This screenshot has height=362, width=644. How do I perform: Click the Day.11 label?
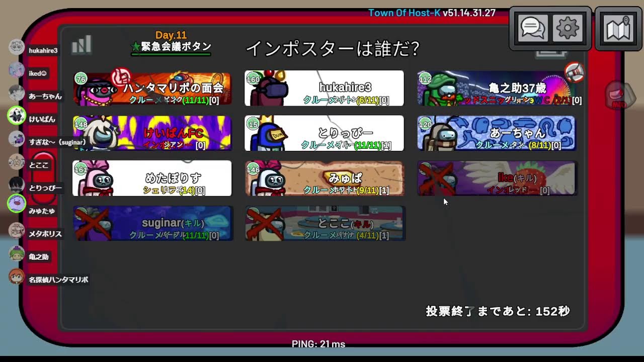[x=171, y=35]
